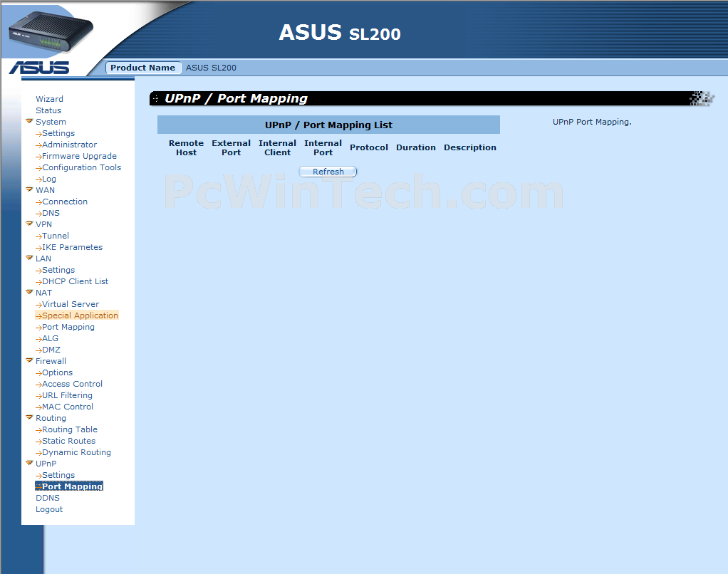This screenshot has height=574, width=728.
Task: Click the WAN menu label
Action: tap(45, 190)
